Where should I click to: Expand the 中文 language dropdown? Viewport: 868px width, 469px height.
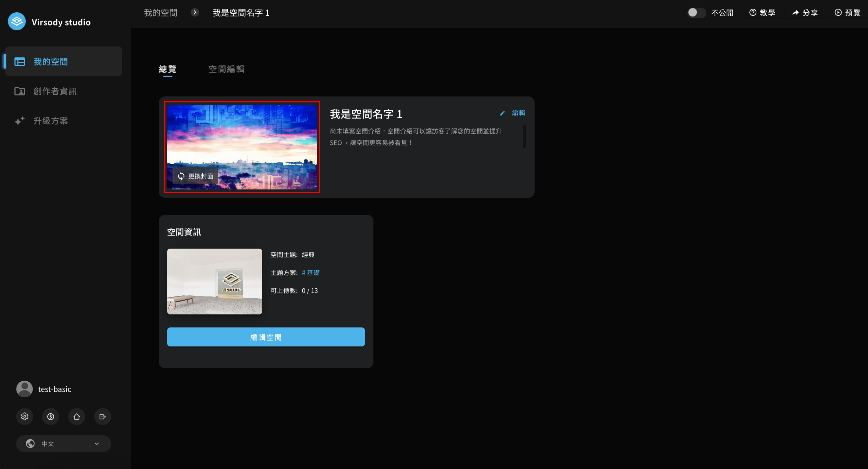point(63,443)
